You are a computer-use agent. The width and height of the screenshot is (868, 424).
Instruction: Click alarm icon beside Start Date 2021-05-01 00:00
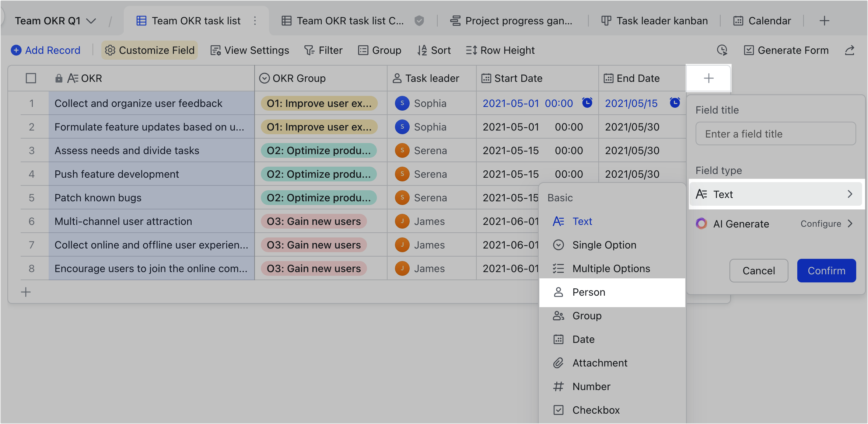587,102
